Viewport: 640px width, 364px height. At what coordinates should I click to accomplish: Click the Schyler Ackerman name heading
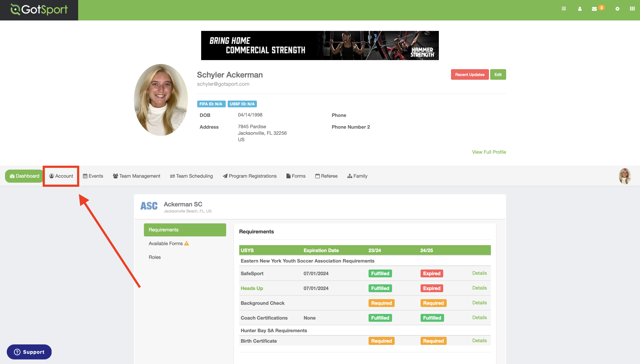click(x=230, y=75)
